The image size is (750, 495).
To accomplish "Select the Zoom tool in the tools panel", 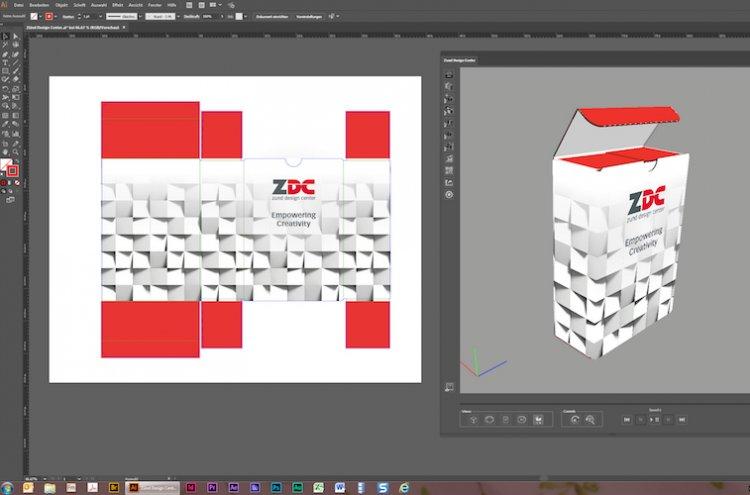I will (x=15, y=153).
